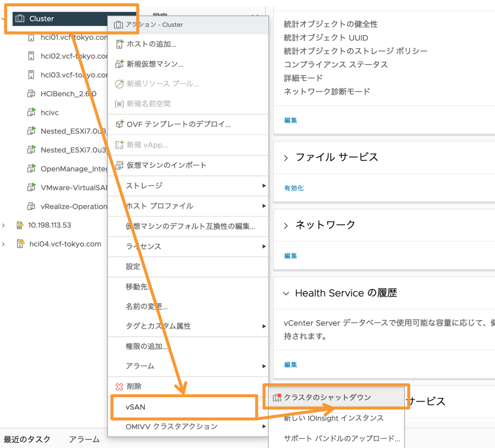
Task: Click the 統計オブジェクトの健全性 text
Action: (x=331, y=24)
